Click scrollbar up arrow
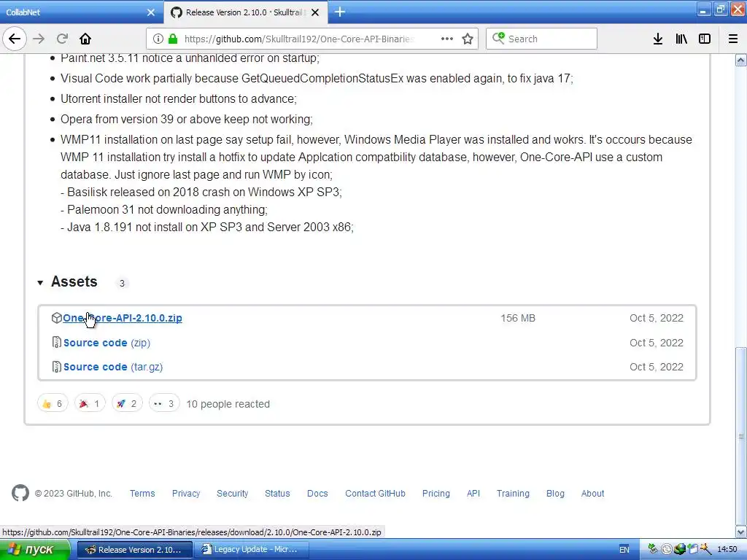 [741, 60]
